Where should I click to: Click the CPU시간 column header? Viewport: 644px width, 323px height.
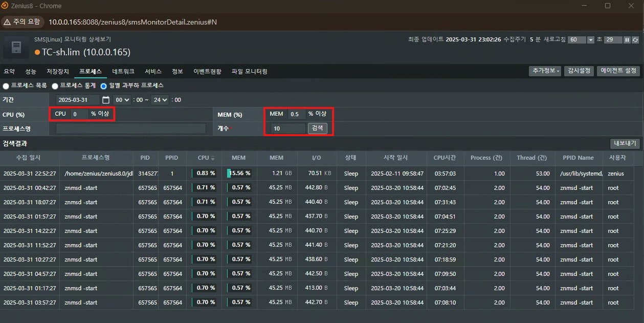[x=445, y=158]
